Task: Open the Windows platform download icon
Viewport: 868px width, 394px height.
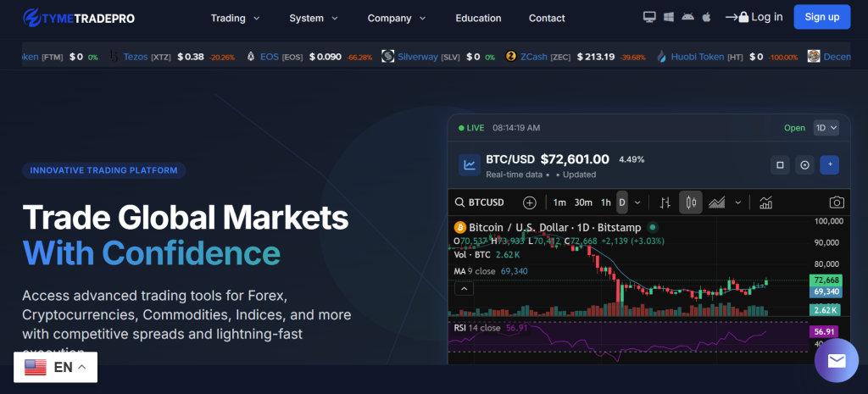Action: click(x=669, y=17)
